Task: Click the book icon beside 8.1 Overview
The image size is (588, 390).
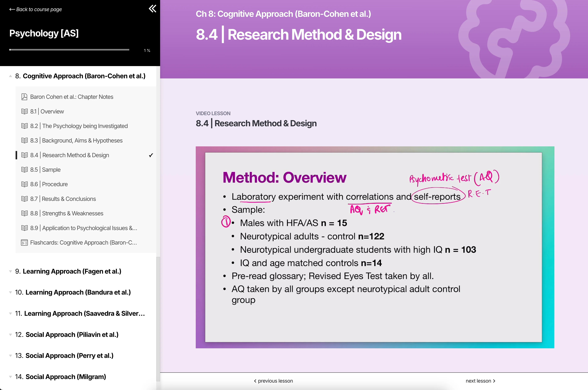Action: tap(24, 111)
